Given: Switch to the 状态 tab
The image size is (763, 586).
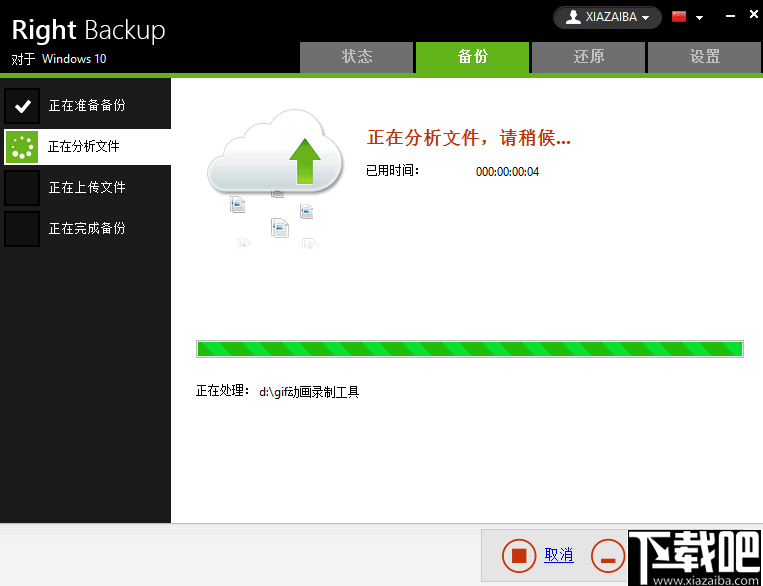Looking at the screenshot, I should 357,57.
